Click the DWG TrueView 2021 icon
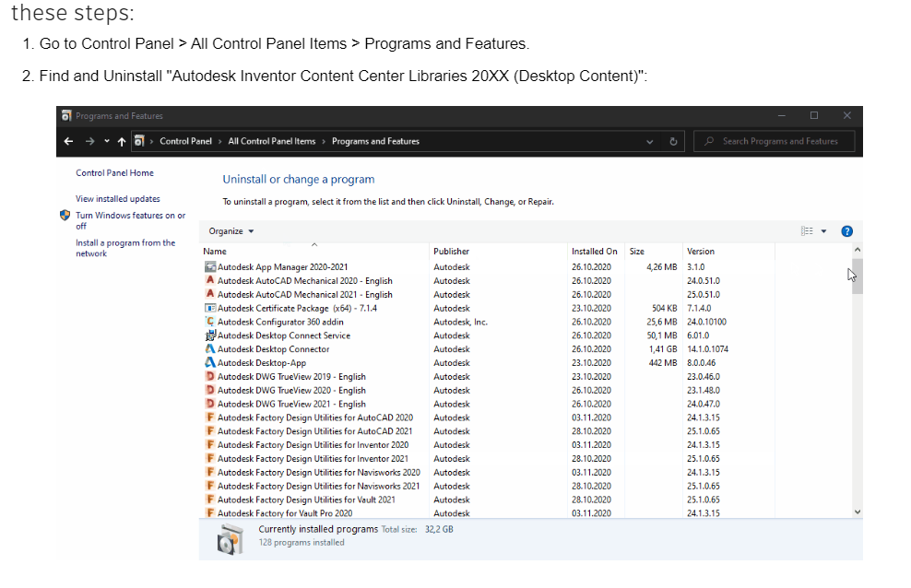 (x=210, y=404)
